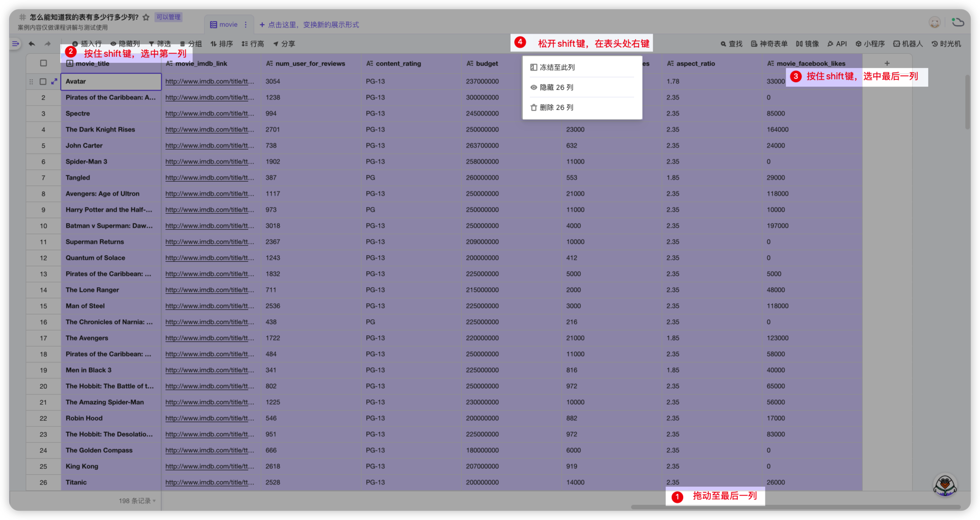
Task: Open the 镜像 mirror feature
Action: 807,44
